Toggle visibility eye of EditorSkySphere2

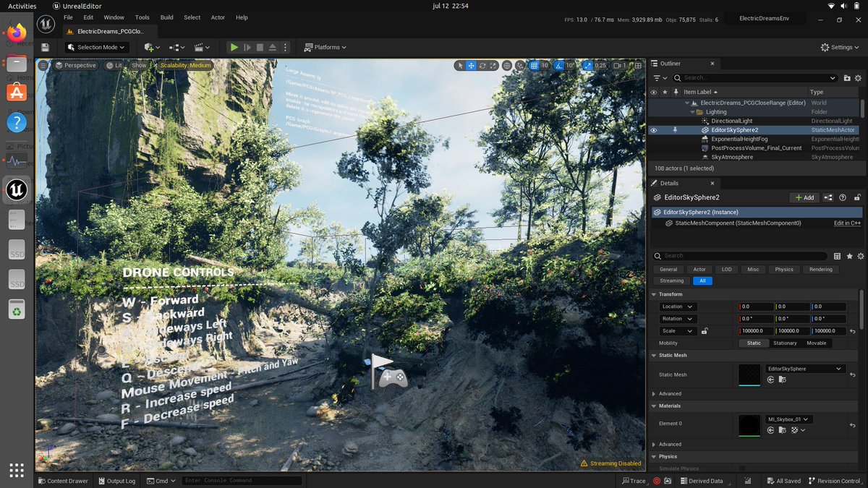pyautogui.click(x=653, y=130)
